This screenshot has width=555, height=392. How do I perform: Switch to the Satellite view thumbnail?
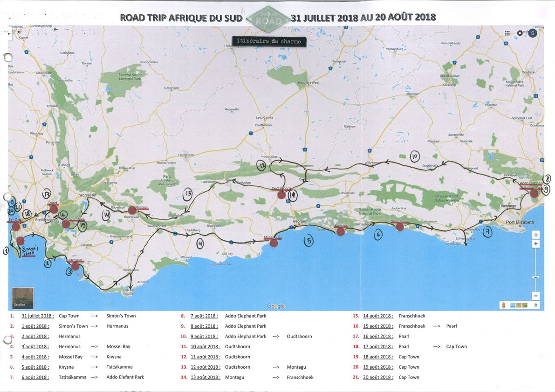[x=23, y=298]
